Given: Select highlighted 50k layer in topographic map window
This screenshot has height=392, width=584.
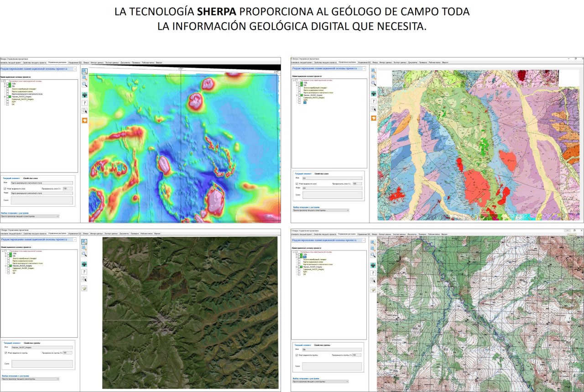Looking at the screenshot, I should tap(305, 257).
